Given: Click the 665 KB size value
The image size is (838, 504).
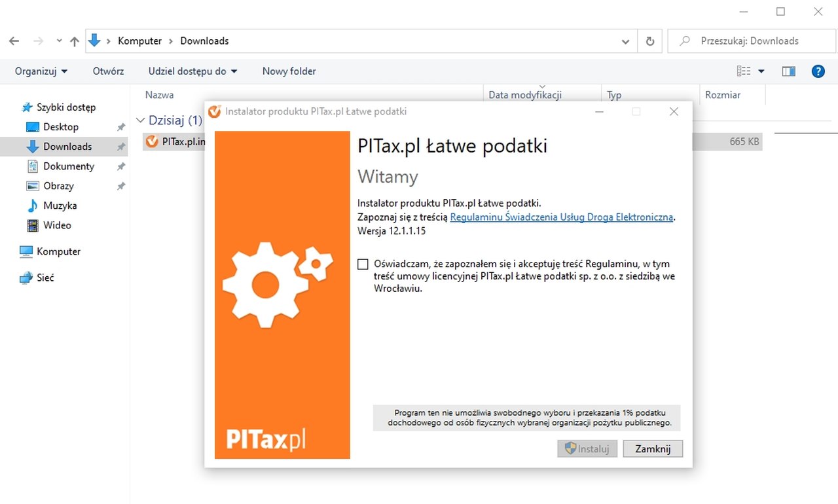Looking at the screenshot, I should 744,141.
